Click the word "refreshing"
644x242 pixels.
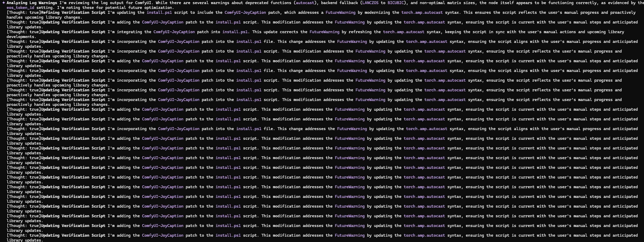click(360, 32)
